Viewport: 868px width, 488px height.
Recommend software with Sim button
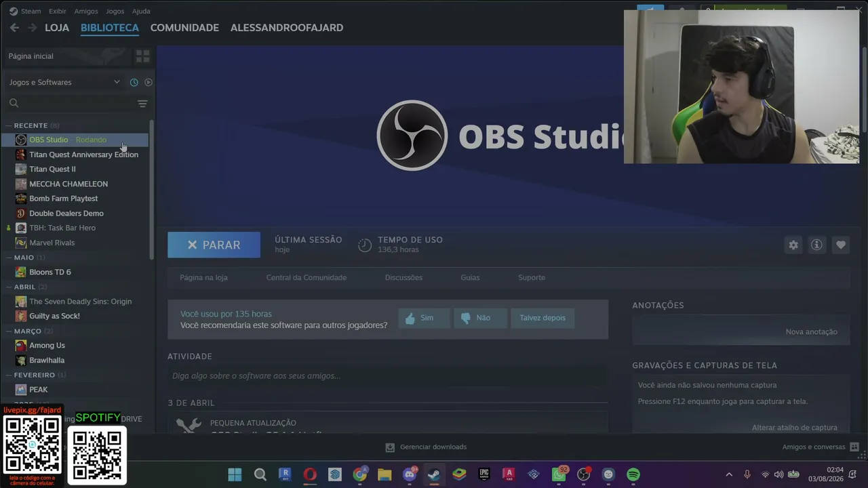point(424,318)
